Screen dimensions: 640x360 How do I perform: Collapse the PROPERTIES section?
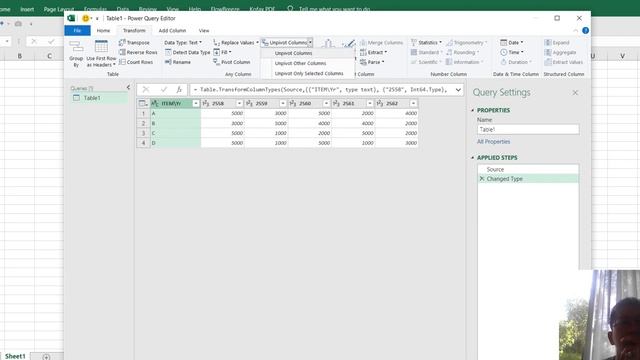coord(473,110)
